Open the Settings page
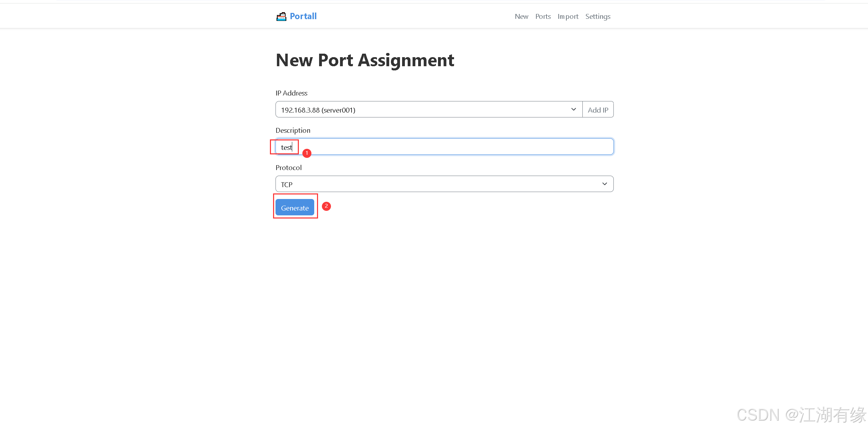868x429 pixels. pos(597,16)
